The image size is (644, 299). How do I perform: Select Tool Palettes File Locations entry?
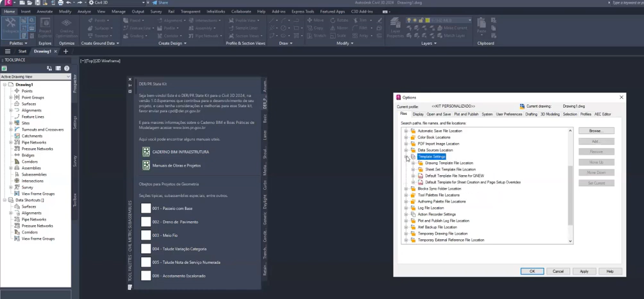pos(439,195)
